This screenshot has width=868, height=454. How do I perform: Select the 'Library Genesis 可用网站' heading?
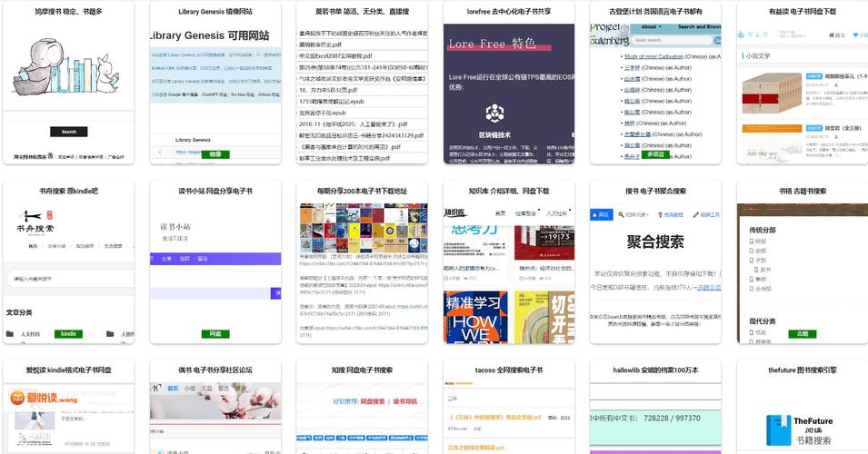click(209, 35)
